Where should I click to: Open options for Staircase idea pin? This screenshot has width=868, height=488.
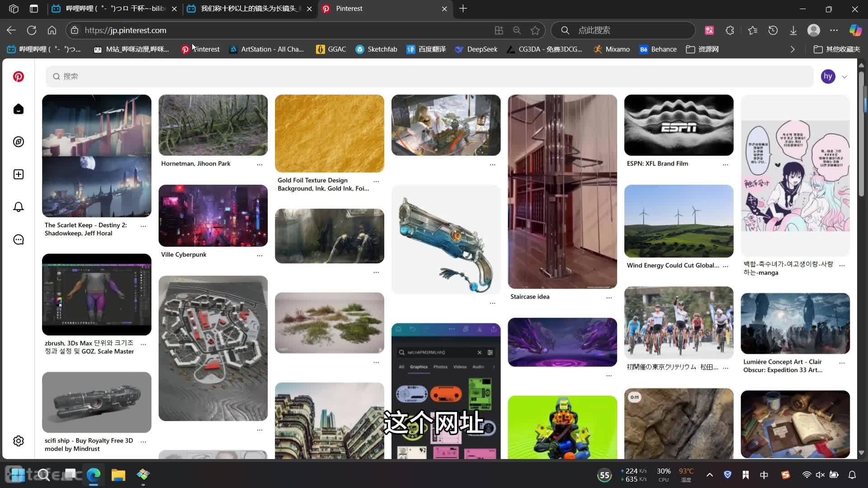[x=609, y=297]
